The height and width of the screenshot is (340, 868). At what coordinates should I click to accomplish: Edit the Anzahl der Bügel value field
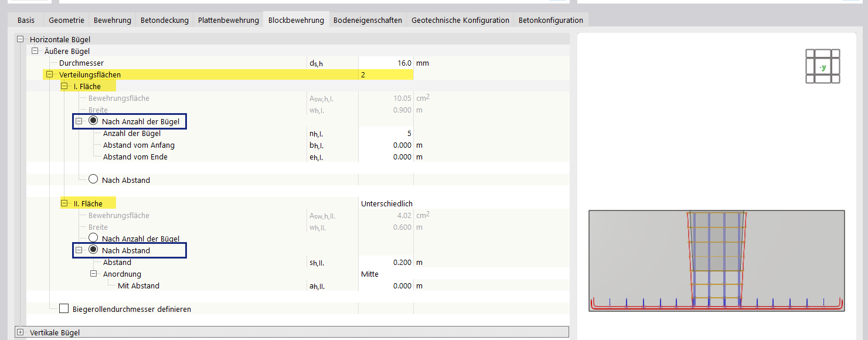[386, 133]
